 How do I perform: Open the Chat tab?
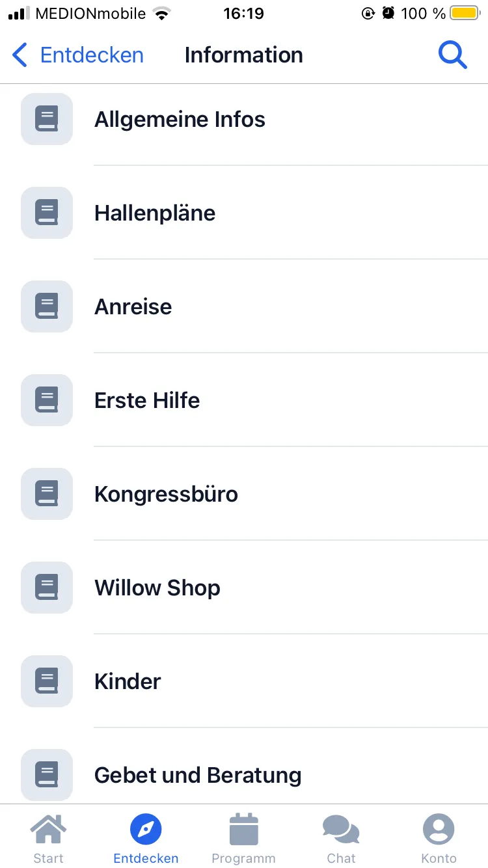coord(341,838)
